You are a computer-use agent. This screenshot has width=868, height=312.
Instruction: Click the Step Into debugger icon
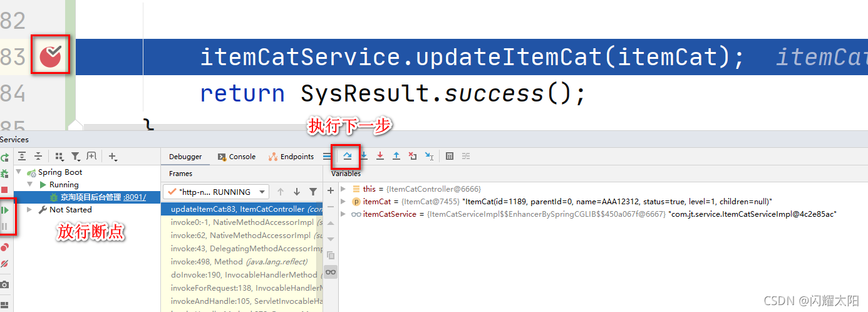[363, 156]
